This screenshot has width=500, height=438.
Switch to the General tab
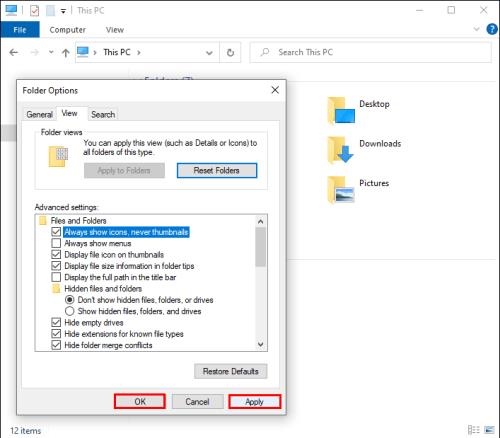(39, 114)
